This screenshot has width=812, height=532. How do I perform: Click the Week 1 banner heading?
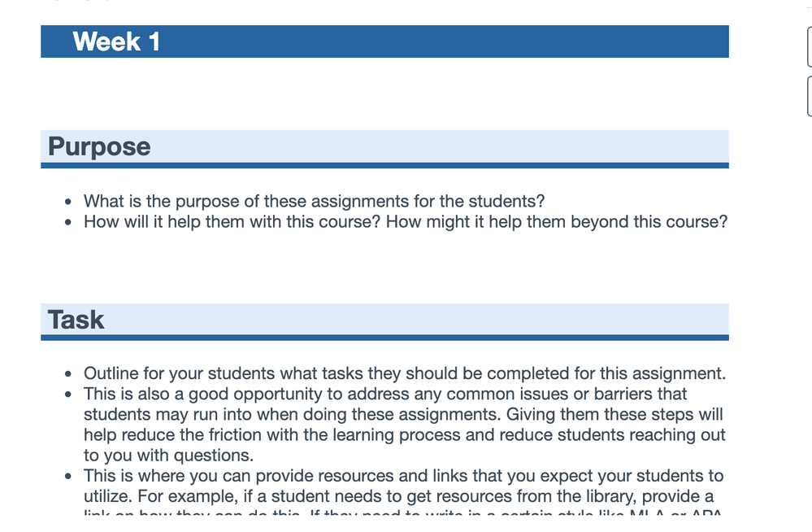point(116,41)
